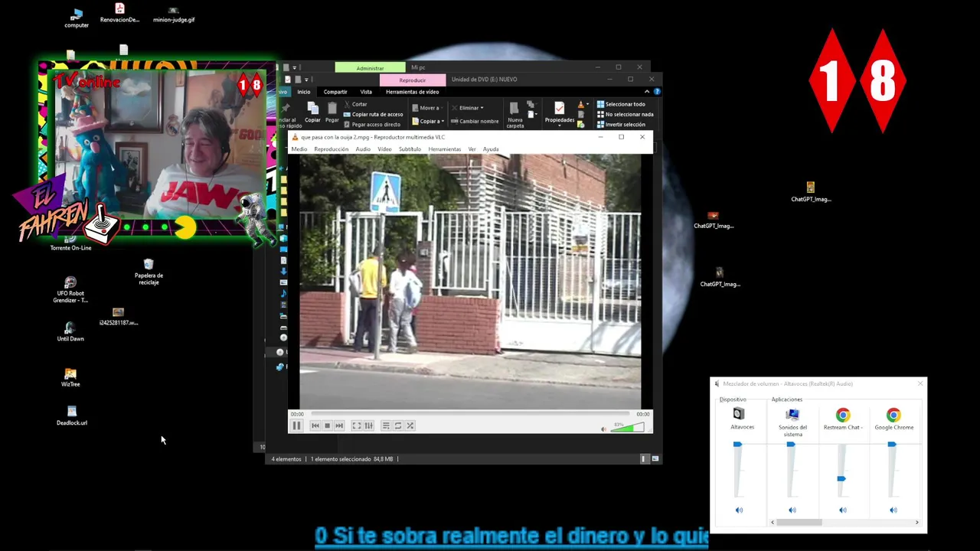Viewport: 980px width, 551px height.
Task: Click the VLC playback seek bar
Action: 469,414
